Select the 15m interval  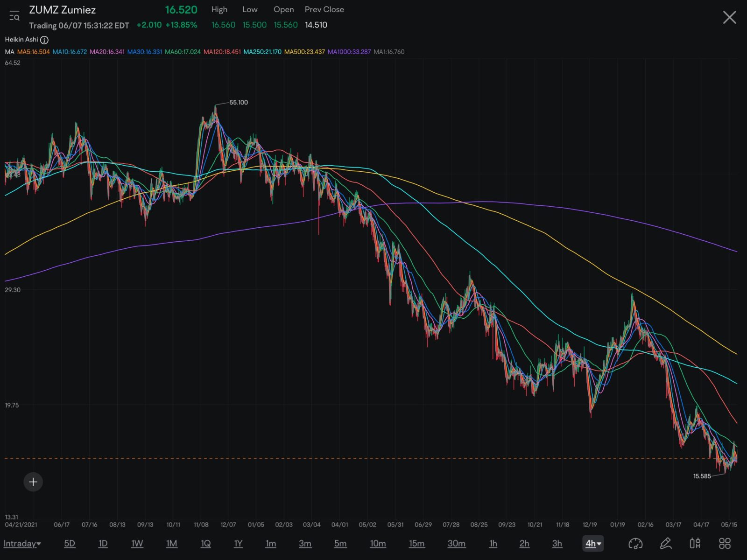coord(416,544)
